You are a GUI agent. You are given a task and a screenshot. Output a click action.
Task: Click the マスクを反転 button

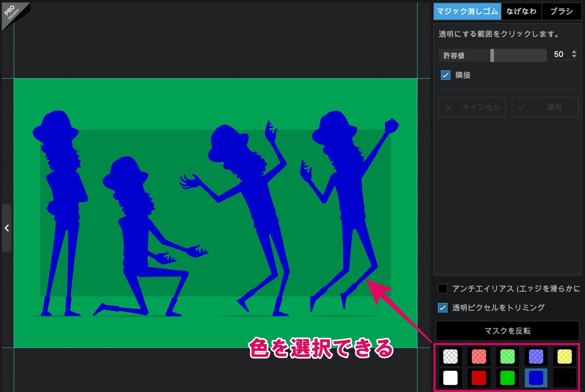pyautogui.click(x=507, y=331)
